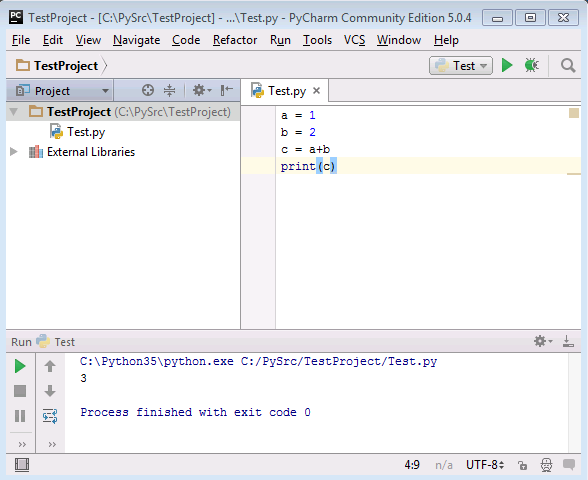The height and width of the screenshot is (480, 588).
Task: Open the File menu
Action: coord(21,40)
